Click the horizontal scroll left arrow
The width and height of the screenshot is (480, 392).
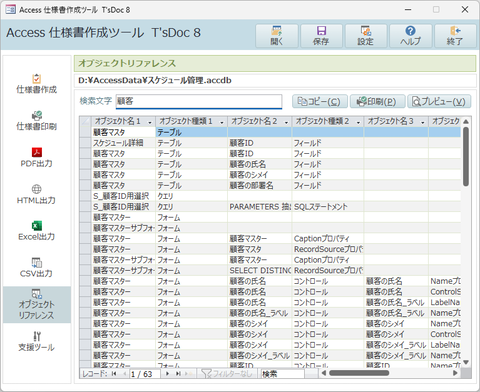(x=324, y=373)
